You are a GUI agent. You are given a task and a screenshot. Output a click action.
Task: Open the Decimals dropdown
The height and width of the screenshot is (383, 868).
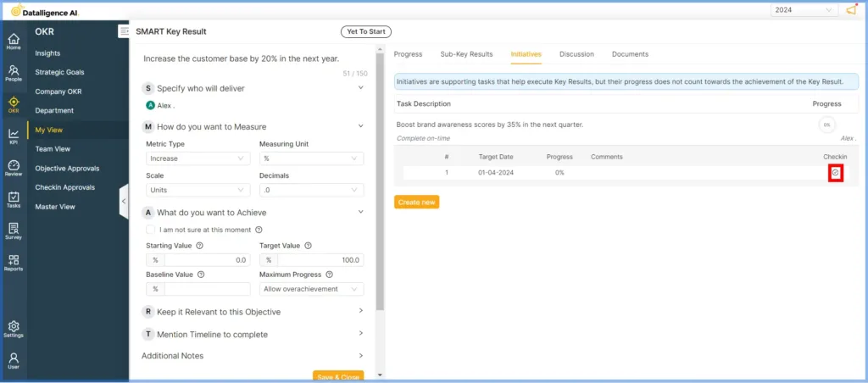[311, 190]
